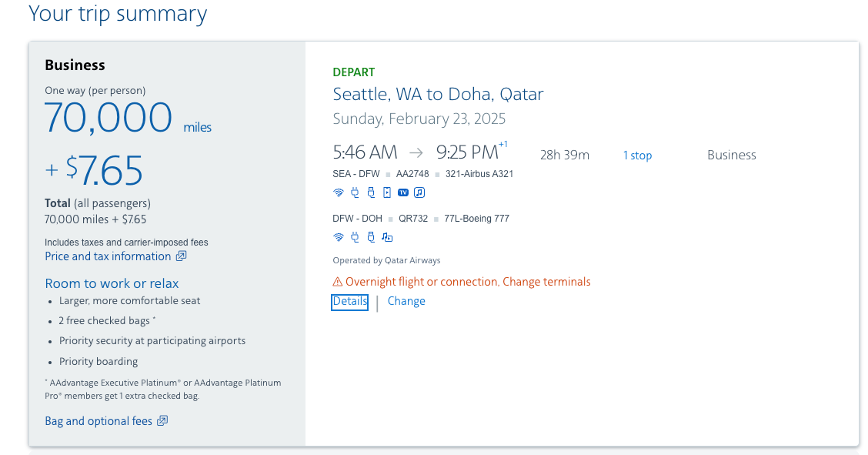Click personal device entertainment icon on AA2748

point(387,192)
